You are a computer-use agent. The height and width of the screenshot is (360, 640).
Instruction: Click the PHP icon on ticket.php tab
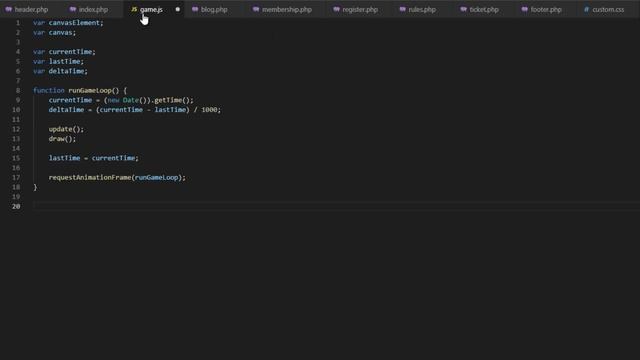463,9
